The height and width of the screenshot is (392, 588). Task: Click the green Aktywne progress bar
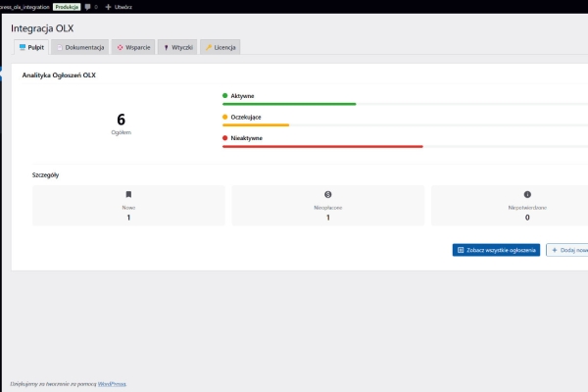coord(289,104)
